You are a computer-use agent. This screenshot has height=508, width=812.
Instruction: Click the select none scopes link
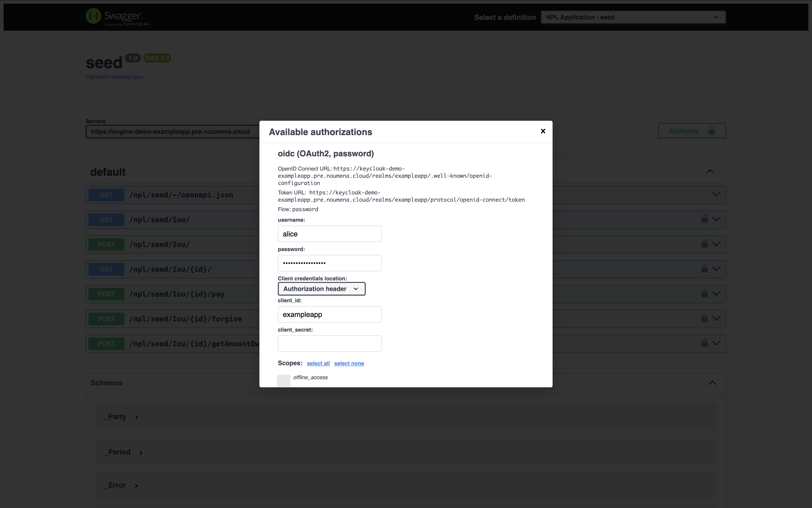(x=349, y=364)
